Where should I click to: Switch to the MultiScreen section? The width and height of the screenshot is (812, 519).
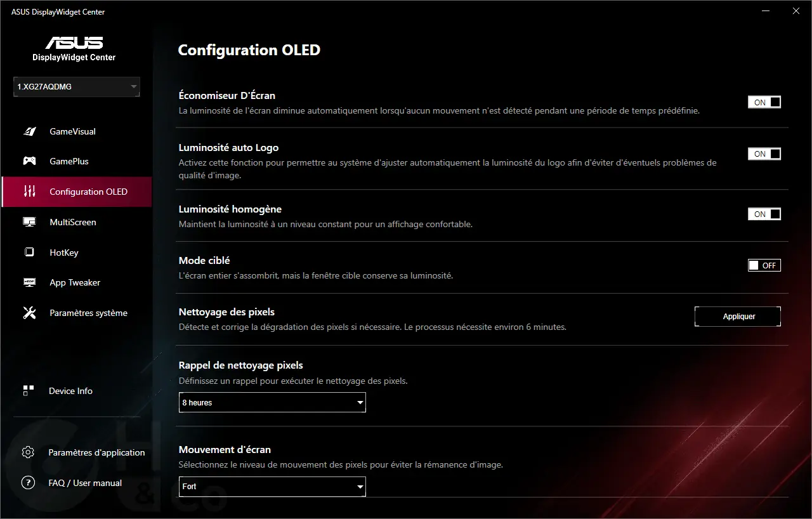coord(77,222)
